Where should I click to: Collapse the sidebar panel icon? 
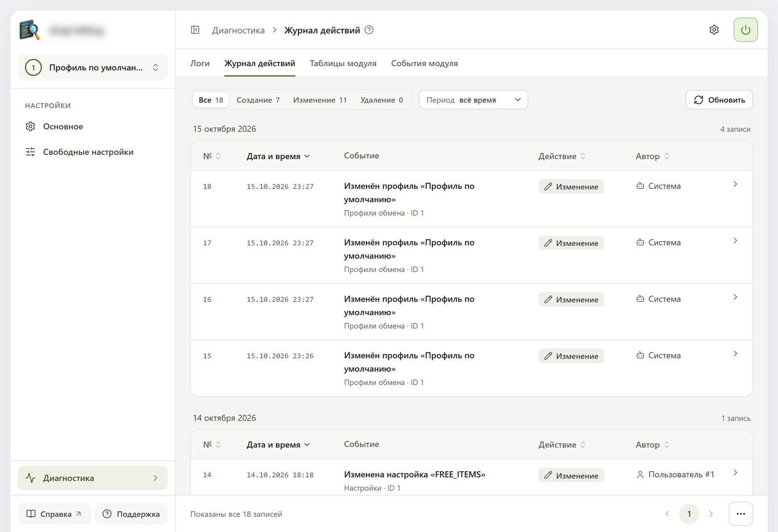pos(195,30)
